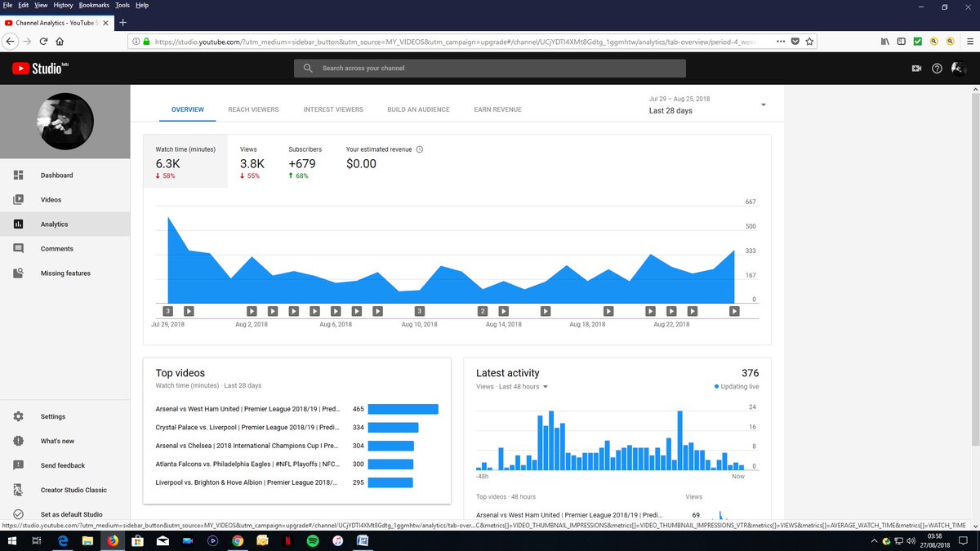The height and width of the screenshot is (551, 980).
Task: Click the channel profile picture in sidebar
Action: coord(65,122)
